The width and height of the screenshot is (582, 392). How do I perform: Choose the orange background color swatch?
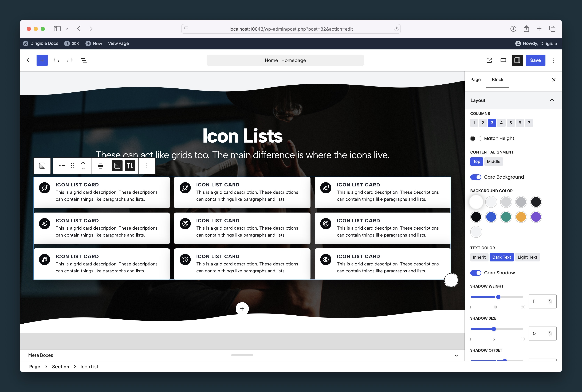click(521, 217)
